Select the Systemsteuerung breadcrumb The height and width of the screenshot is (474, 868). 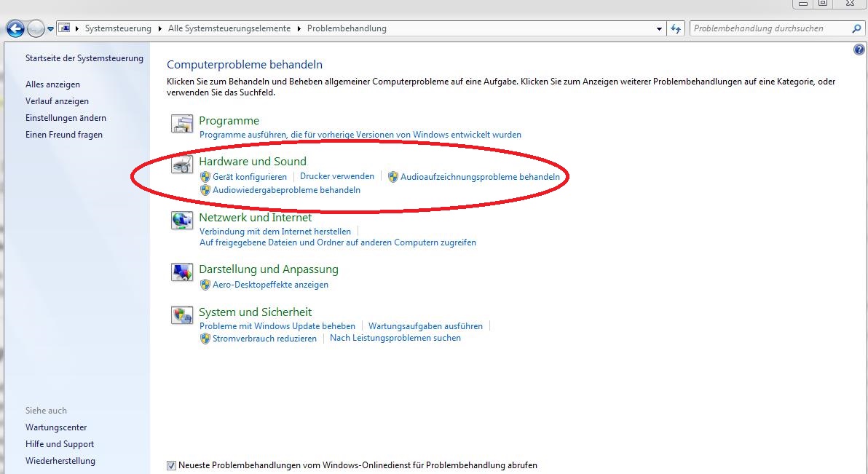118,28
